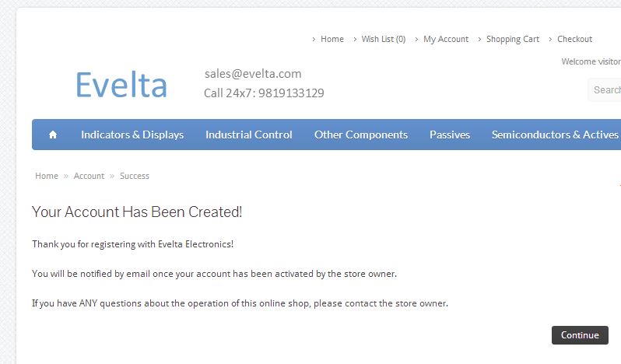The width and height of the screenshot is (621, 364).
Task: Open the Indicators & Displays menu
Action: [x=132, y=135]
